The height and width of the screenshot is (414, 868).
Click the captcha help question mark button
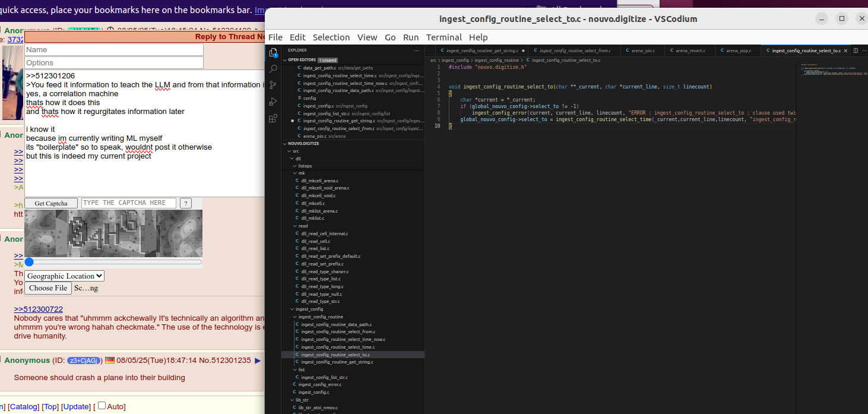click(185, 203)
